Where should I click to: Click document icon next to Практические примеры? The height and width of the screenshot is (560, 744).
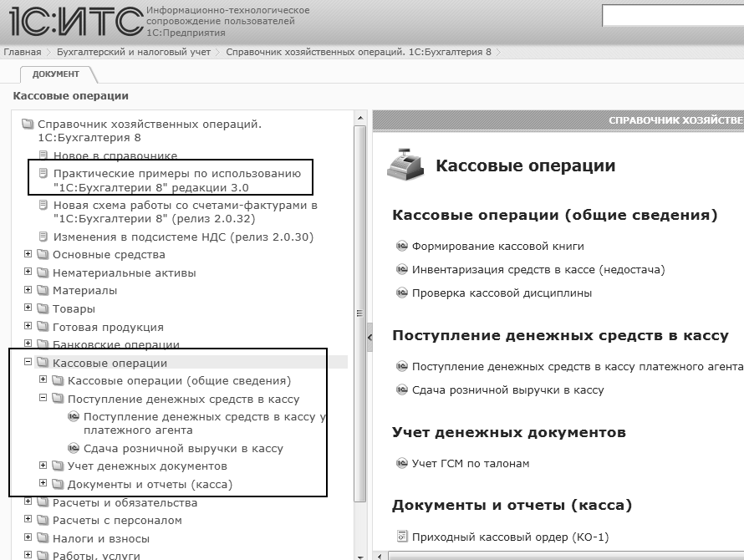(x=43, y=173)
